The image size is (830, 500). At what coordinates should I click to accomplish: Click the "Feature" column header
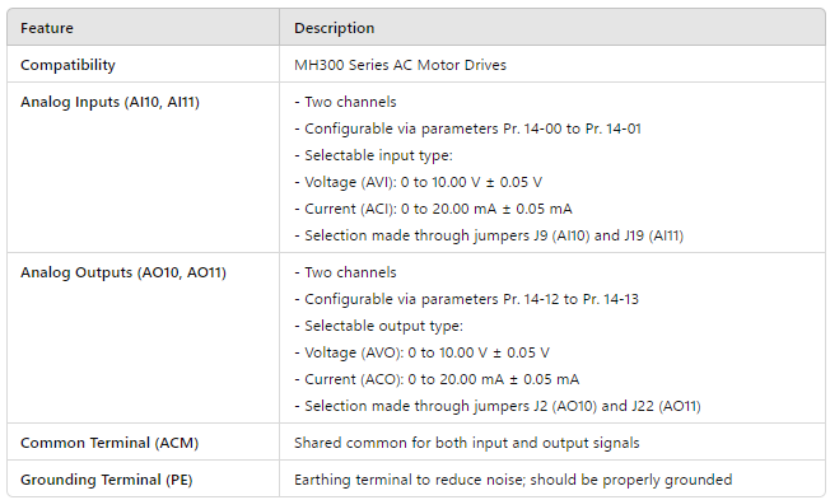[47, 28]
